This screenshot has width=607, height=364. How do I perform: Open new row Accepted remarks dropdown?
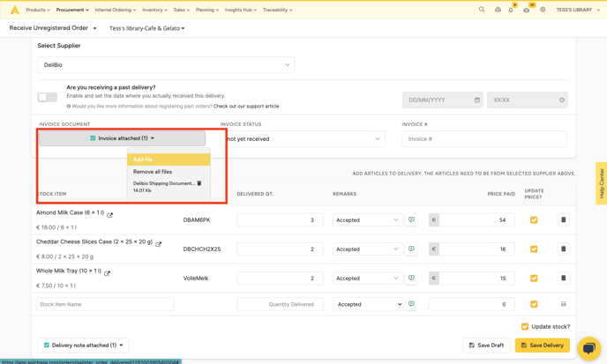click(368, 304)
